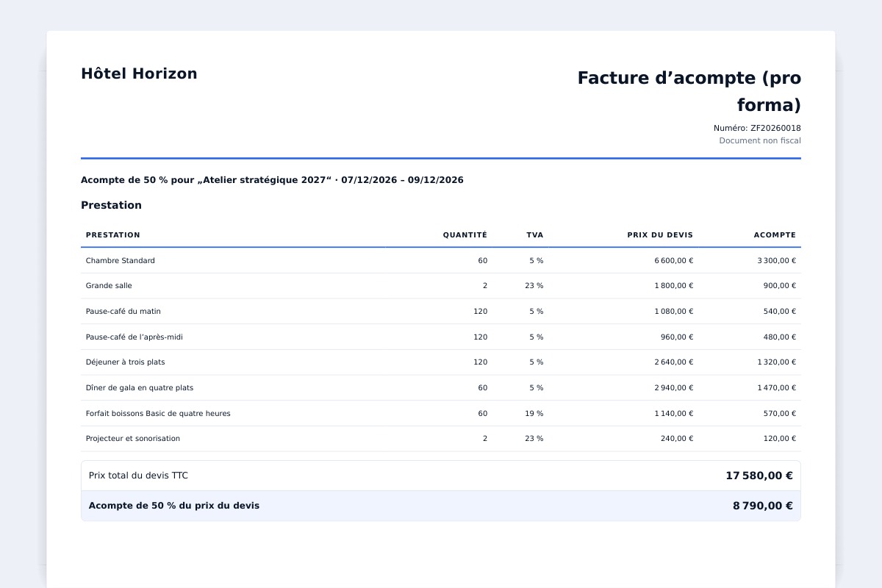This screenshot has height=588, width=882.
Task: Click the 6 600,00 € quote price
Action: pyautogui.click(x=674, y=260)
